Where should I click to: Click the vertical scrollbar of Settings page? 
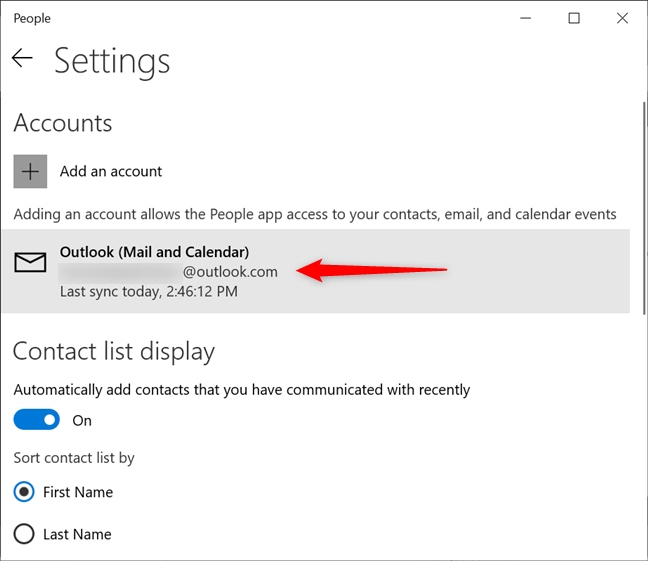(x=644, y=208)
